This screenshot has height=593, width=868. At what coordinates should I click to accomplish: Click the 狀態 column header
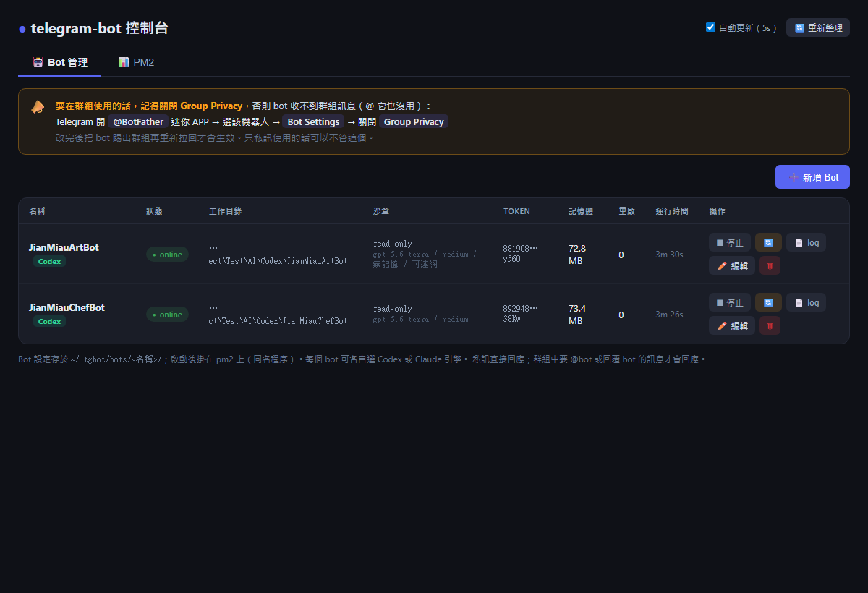tap(154, 211)
